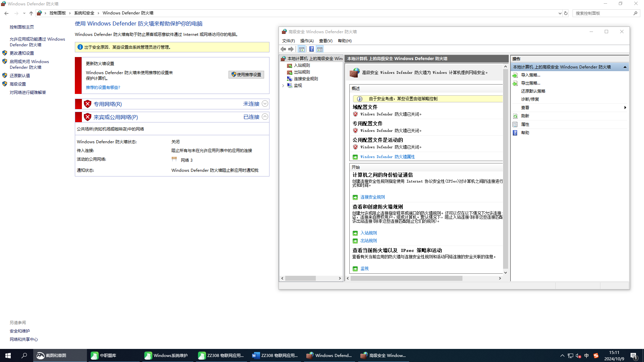The width and height of the screenshot is (644, 362).
Task: Toggle the action pane toolbar icon
Action: [320, 49]
